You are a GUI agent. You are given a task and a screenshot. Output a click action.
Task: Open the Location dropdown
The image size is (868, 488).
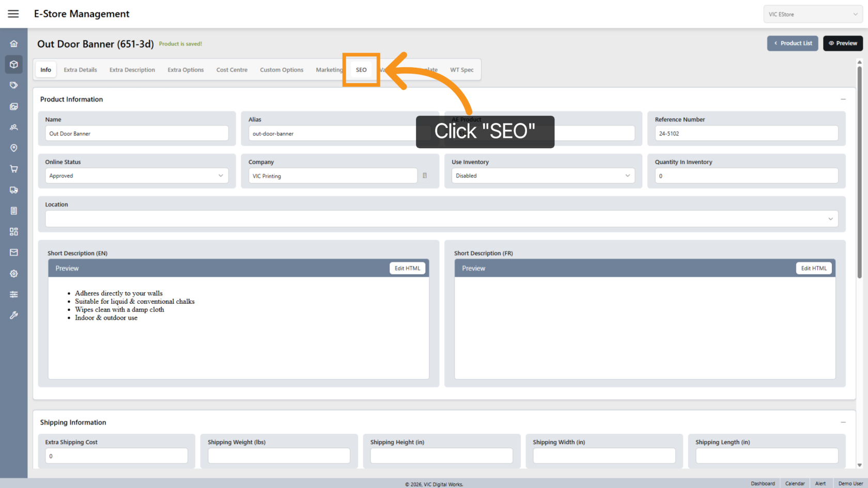(441, 219)
